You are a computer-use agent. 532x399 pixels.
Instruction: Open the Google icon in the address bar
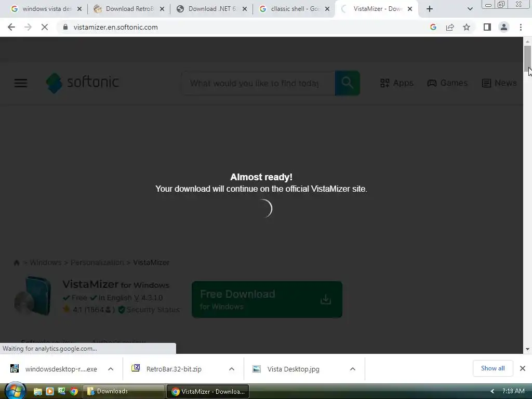pos(433,27)
